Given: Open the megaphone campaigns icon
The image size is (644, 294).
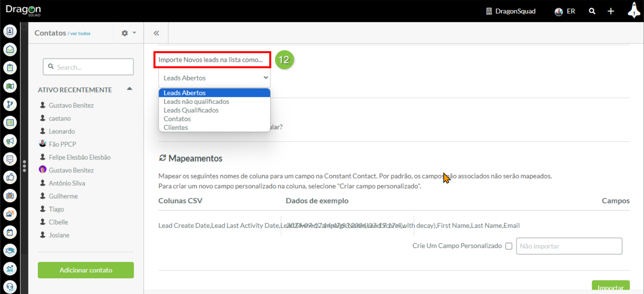Looking at the screenshot, I should coord(10,141).
